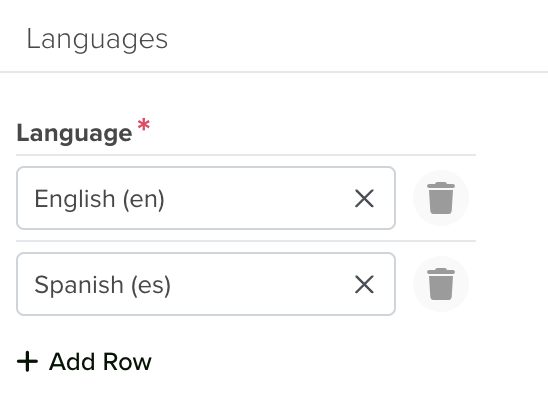This screenshot has height=400, width=548.
Task: Delete the Spanish (es) language row
Action: [x=441, y=284]
